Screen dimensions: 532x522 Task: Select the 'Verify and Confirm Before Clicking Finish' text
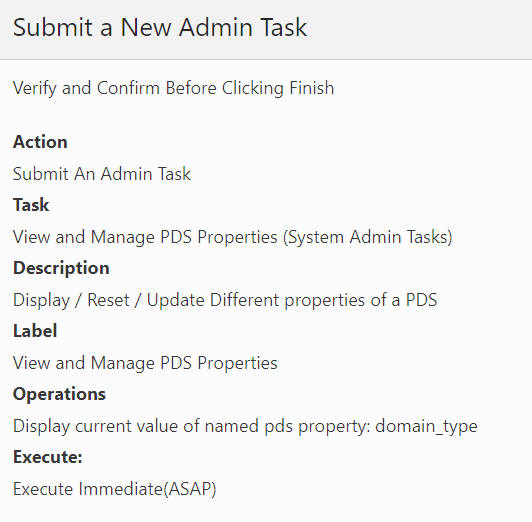[x=173, y=88]
